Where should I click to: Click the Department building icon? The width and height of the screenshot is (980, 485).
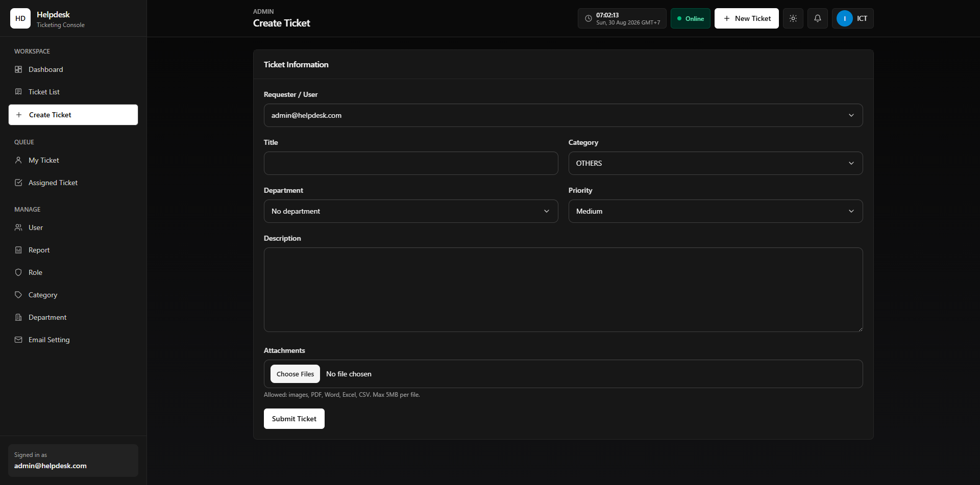pos(18,317)
